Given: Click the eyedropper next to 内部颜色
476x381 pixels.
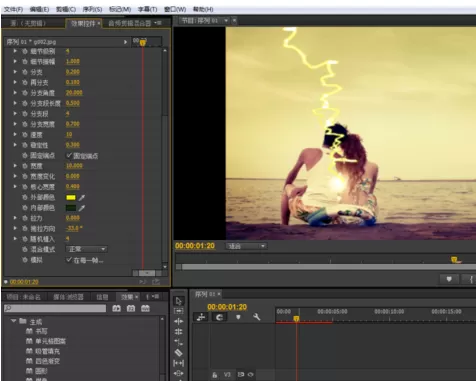Looking at the screenshot, I should click(x=82, y=208).
